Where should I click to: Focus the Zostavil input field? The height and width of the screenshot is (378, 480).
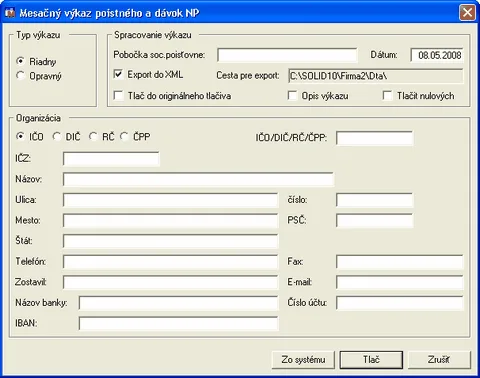pyautogui.click(x=170, y=282)
